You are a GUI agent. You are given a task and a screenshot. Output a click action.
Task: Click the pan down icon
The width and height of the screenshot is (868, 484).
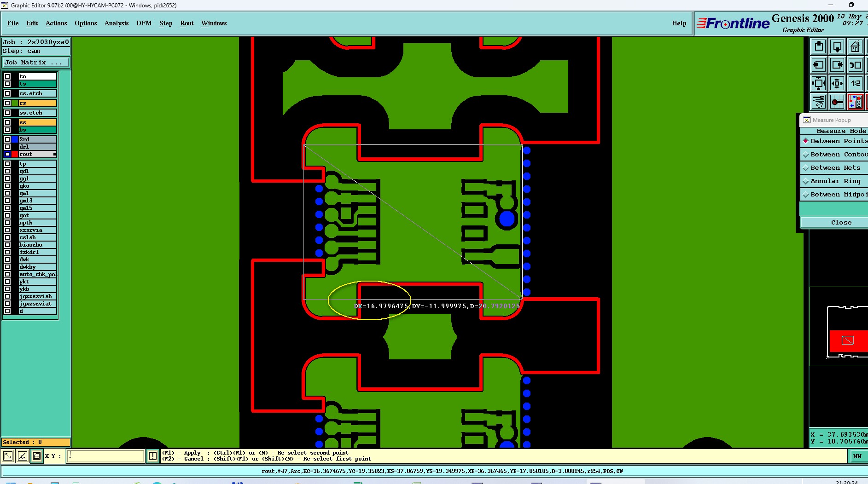click(x=837, y=46)
